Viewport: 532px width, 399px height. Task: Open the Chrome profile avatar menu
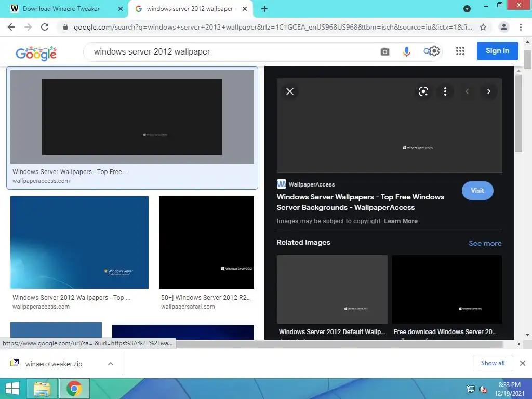pos(504,27)
